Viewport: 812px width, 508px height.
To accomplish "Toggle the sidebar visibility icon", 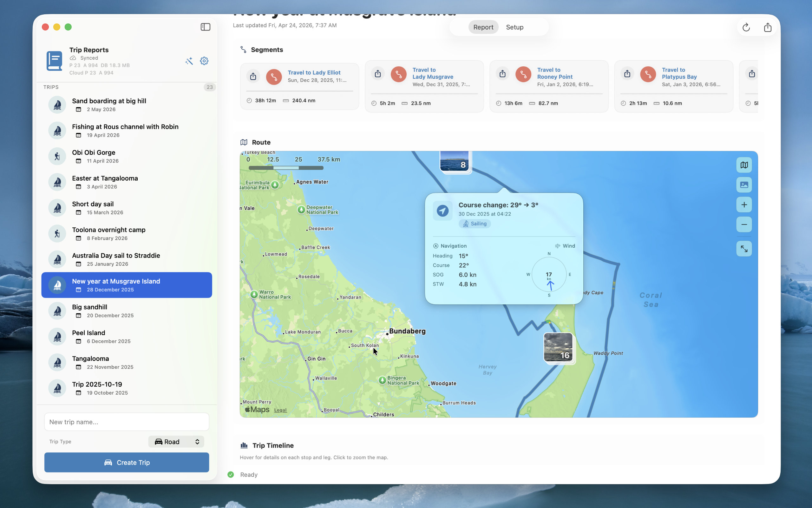I will [205, 27].
